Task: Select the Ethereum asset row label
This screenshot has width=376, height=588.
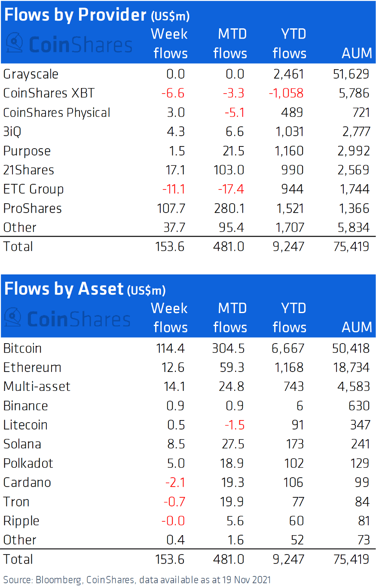Action: pyautogui.click(x=32, y=367)
